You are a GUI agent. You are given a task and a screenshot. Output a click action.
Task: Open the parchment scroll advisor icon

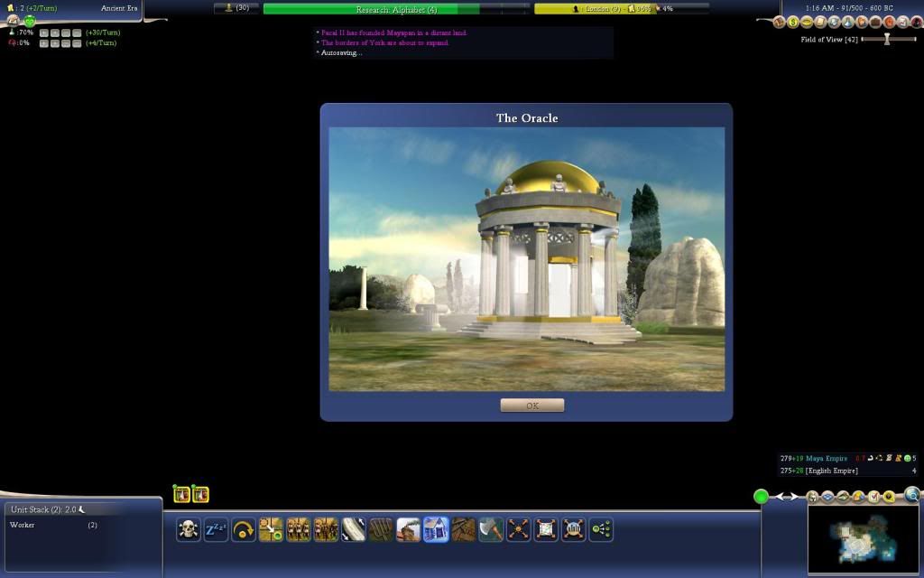(x=820, y=23)
